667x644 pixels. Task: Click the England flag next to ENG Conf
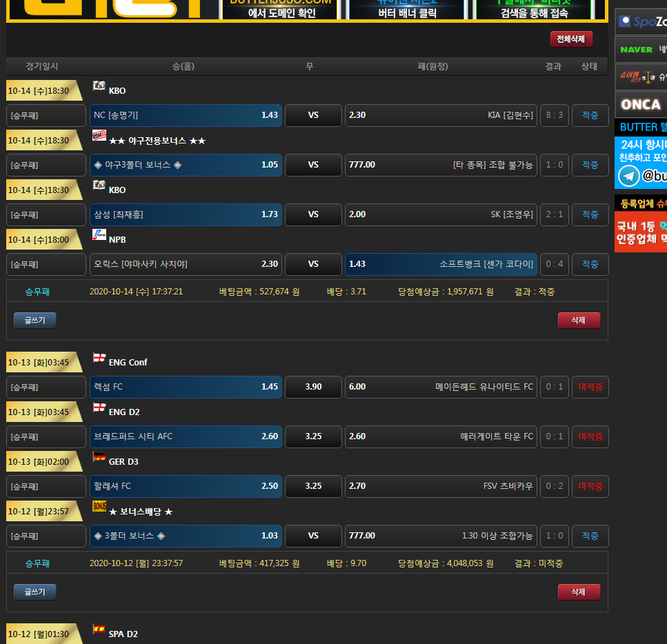point(99,358)
